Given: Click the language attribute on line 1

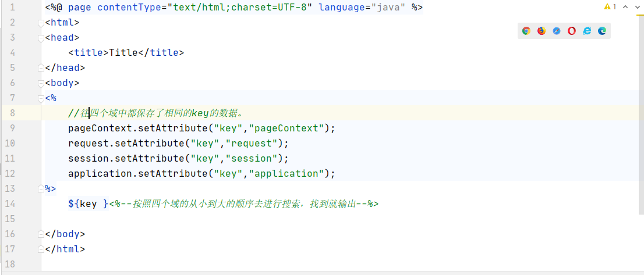Looking at the screenshot, I should pyautogui.click(x=342, y=8).
